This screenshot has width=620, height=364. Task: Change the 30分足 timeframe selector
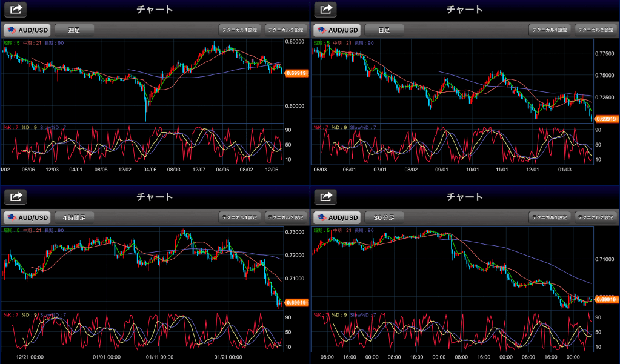[x=384, y=217]
